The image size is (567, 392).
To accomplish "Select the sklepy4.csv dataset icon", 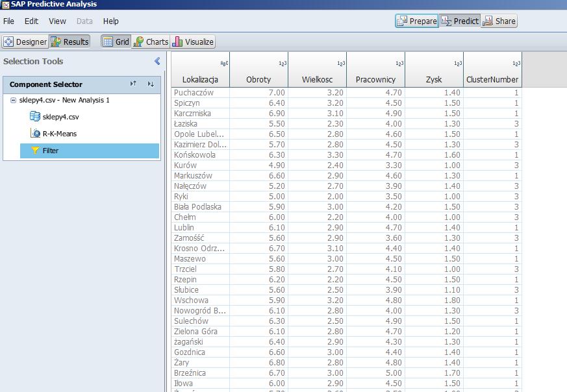I will [35, 116].
